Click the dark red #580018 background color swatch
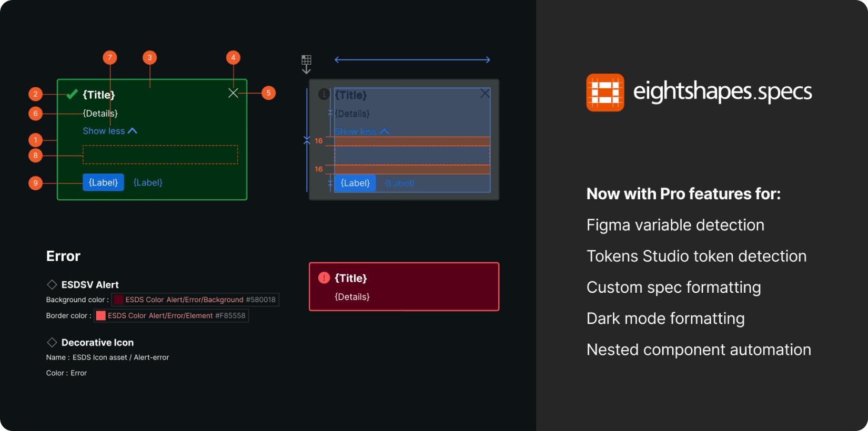The width and height of the screenshot is (868, 431). click(118, 300)
